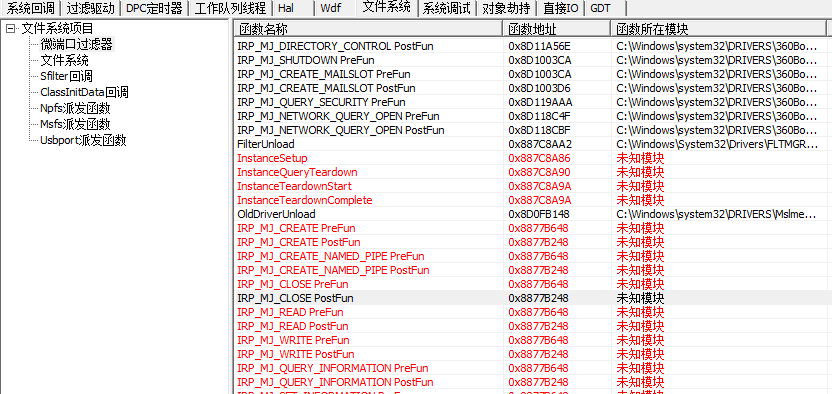Click address 0x8D11A56E cell
This screenshot has width=832, height=394.
(540, 46)
